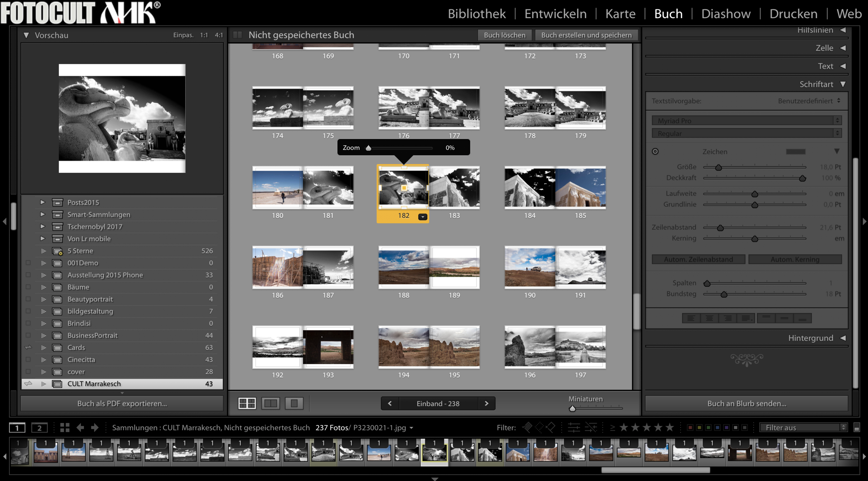Viewport: 868px width, 481px height.
Task: Open page 182 layout dropdown arrow
Action: [423, 217]
